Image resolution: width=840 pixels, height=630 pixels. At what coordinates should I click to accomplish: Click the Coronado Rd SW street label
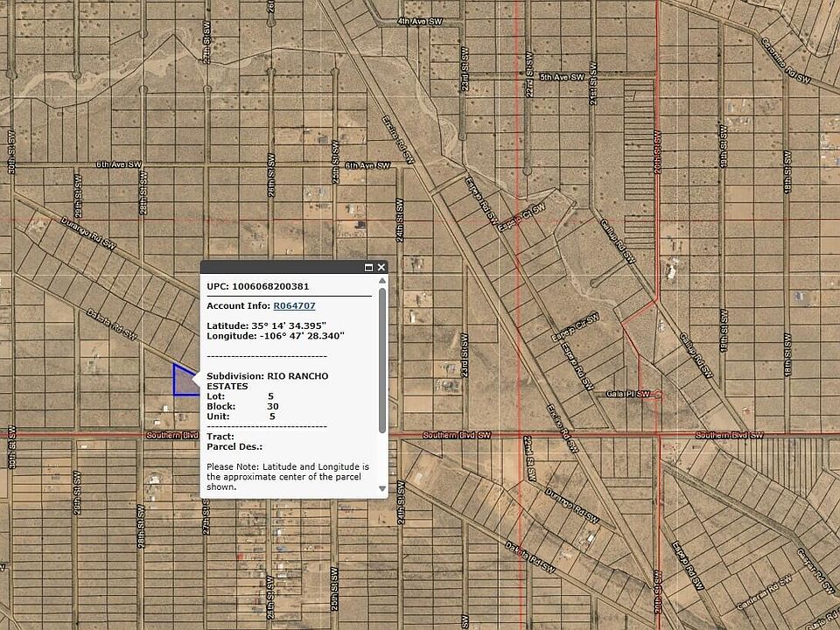pos(786,60)
